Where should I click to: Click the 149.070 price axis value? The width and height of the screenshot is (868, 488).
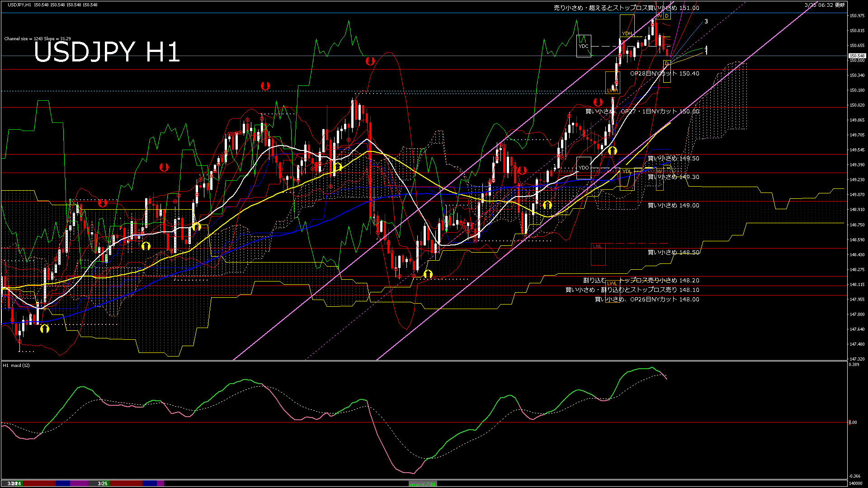[x=857, y=195]
